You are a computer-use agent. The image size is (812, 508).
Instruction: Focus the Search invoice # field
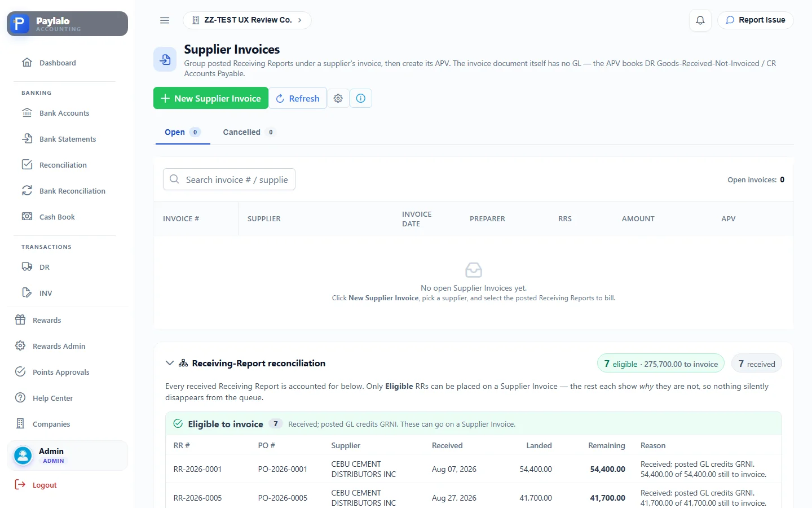coord(229,179)
